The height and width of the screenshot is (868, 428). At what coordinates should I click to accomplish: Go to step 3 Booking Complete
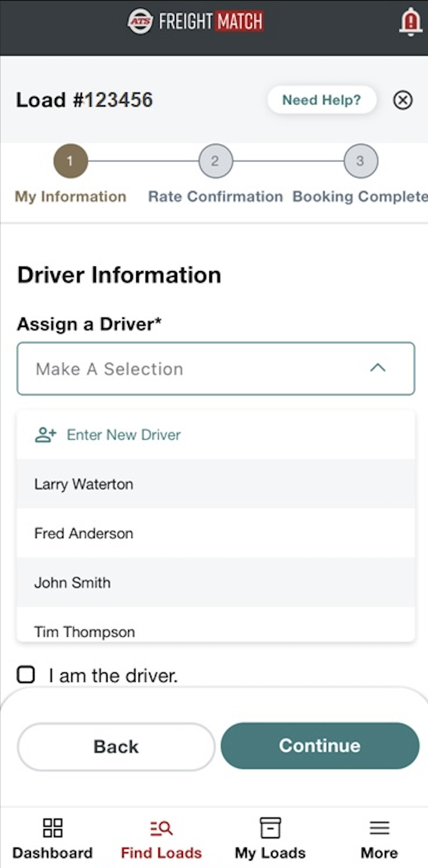click(360, 161)
